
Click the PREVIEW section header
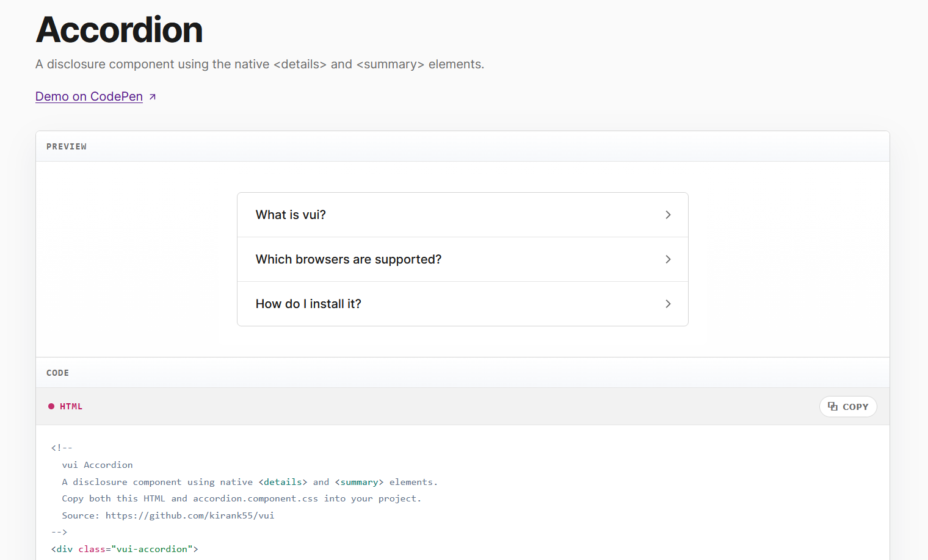67,146
